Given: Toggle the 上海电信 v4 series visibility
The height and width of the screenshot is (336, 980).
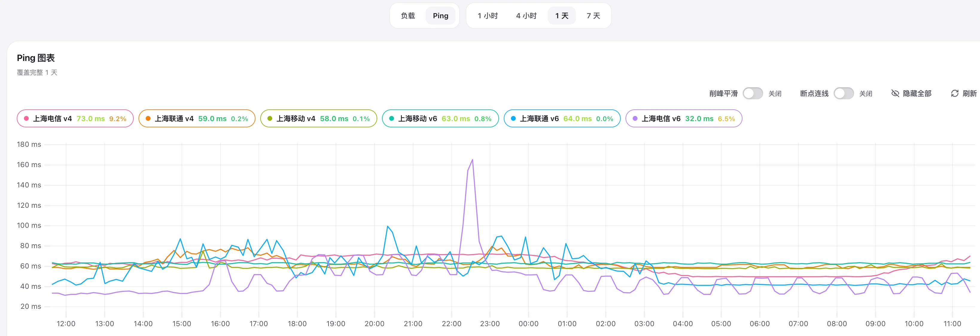Looking at the screenshot, I should [75, 119].
